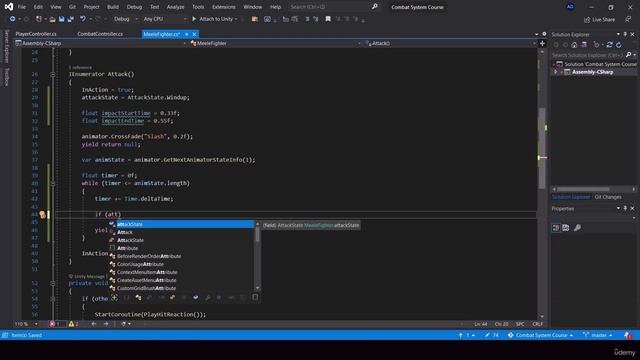Click Solution Explorer horizontal scrollbar
The height and width of the screenshot is (360, 640).
pyautogui.click(x=583, y=189)
